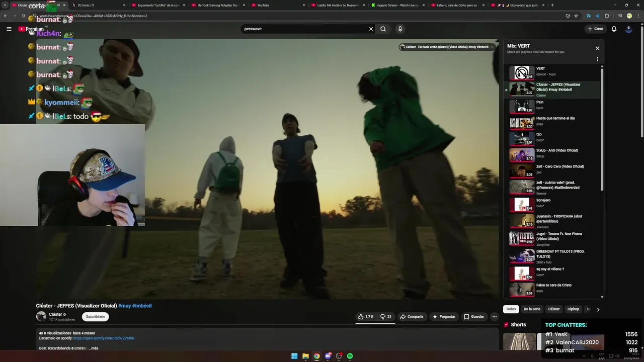Save the video with Guardar
The image size is (644, 362).
pyautogui.click(x=474, y=317)
